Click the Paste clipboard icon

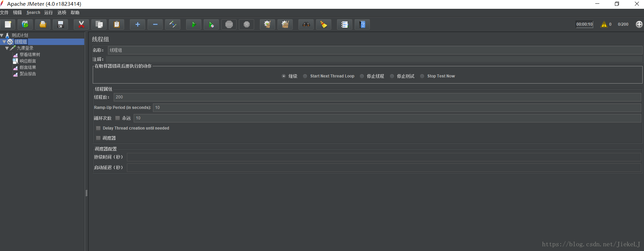coord(117,24)
